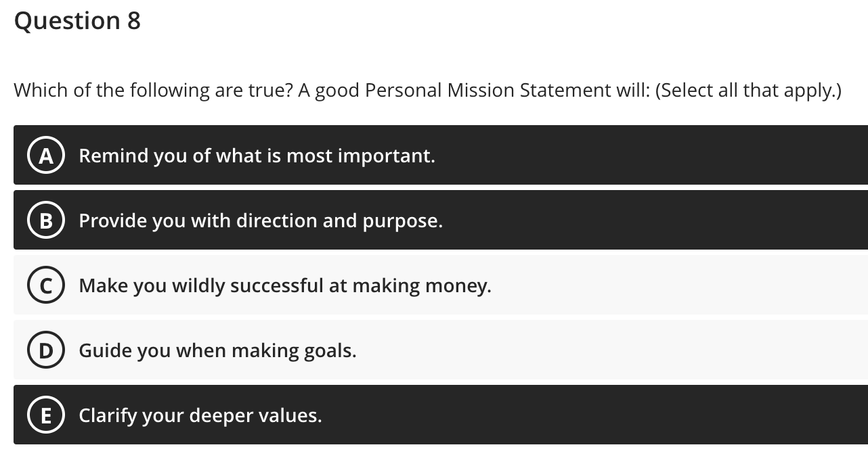
Task: Click the circled letter C badge
Action: (45, 285)
